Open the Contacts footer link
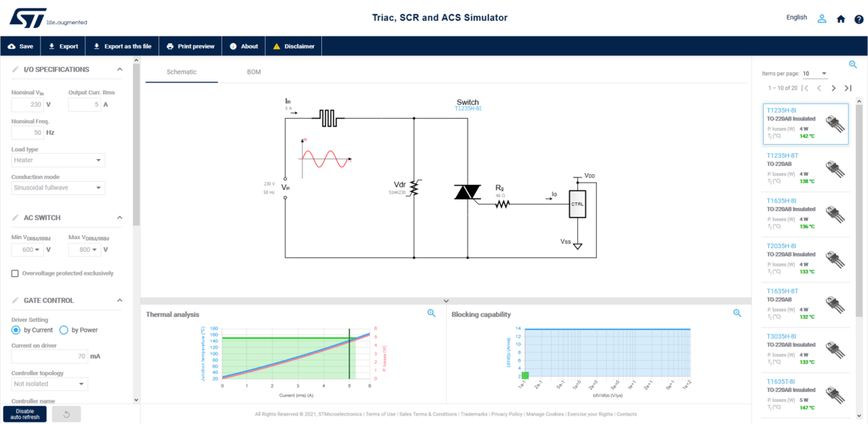This screenshot has width=868, height=424. [x=627, y=414]
